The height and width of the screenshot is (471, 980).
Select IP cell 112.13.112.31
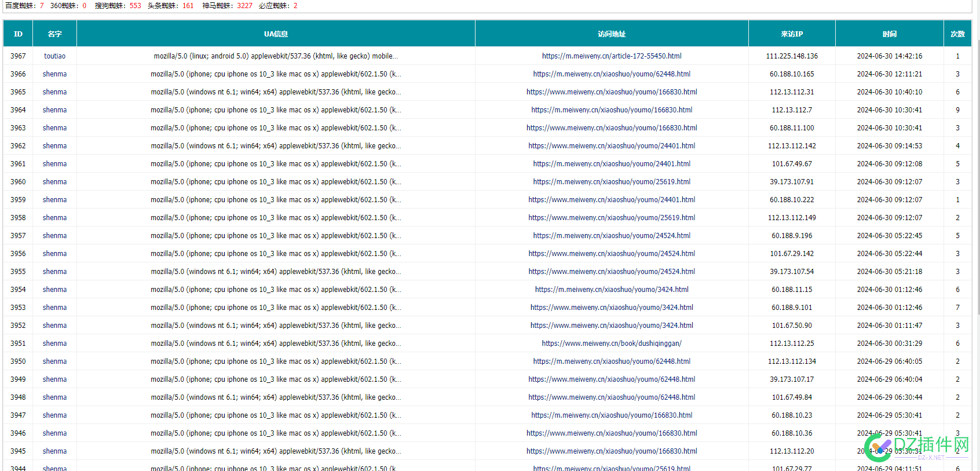[792, 92]
